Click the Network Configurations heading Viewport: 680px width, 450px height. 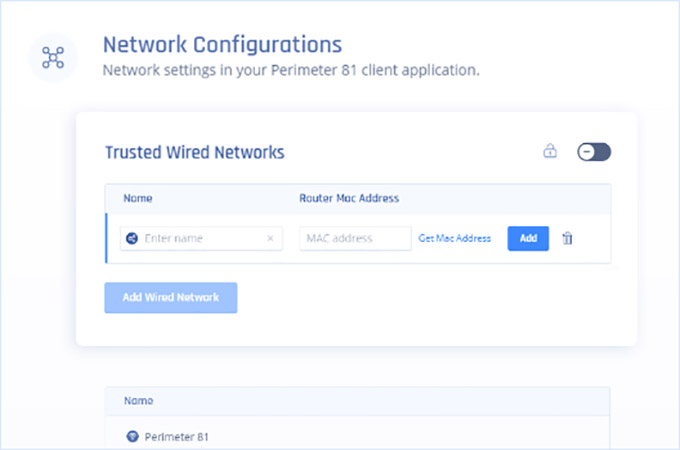[223, 45]
